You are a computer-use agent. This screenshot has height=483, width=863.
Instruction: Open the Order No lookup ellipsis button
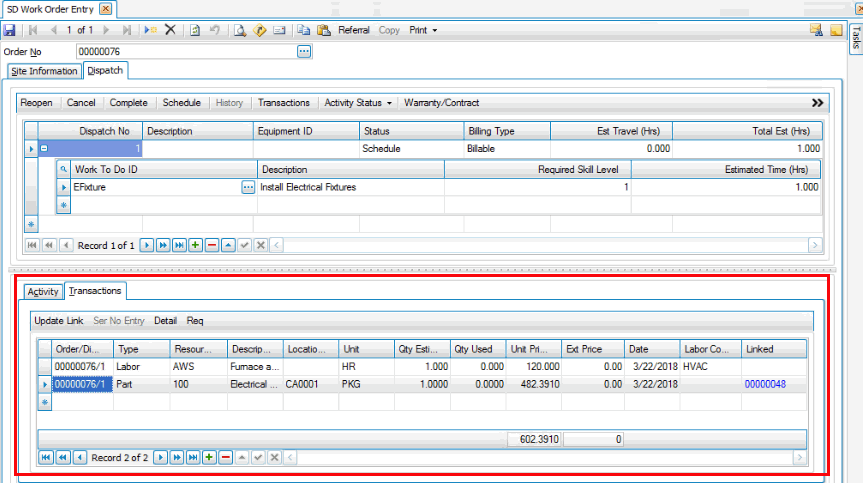coord(304,52)
